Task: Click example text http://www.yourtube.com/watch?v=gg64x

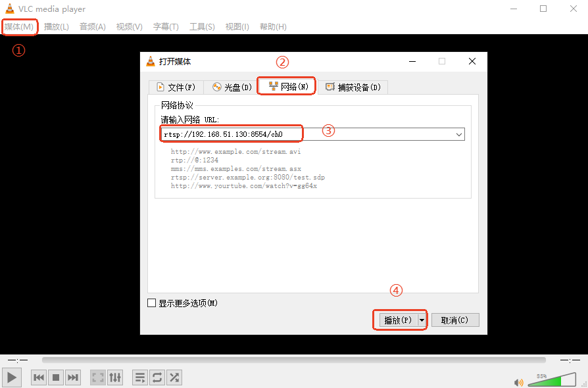Action: coord(244,185)
